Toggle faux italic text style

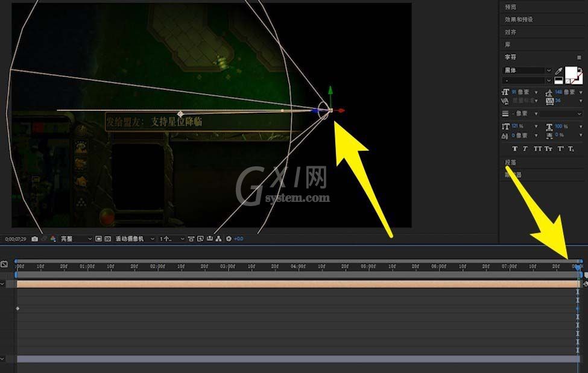pos(525,149)
